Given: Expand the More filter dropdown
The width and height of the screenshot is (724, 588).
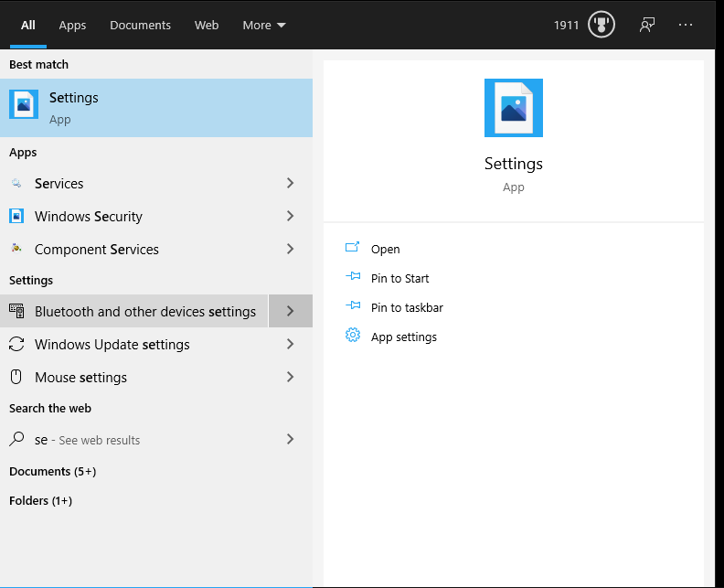Looking at the screenshot, I should 264,26.
